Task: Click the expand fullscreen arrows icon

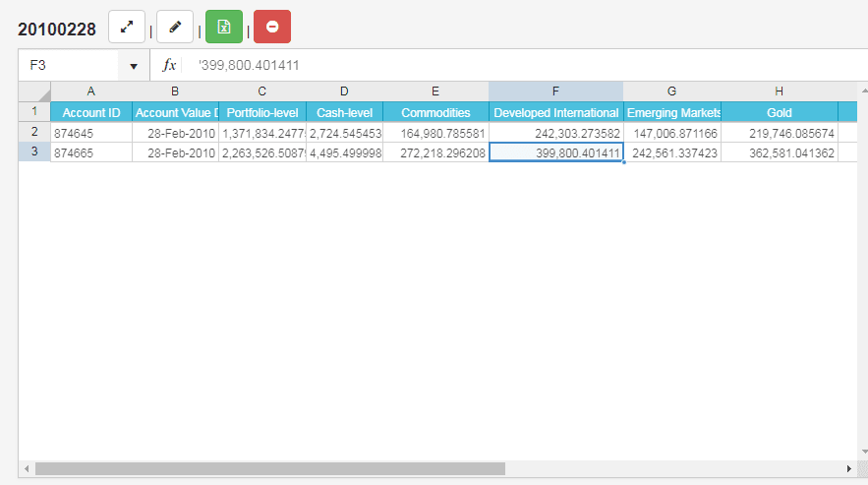Action: 127,27
